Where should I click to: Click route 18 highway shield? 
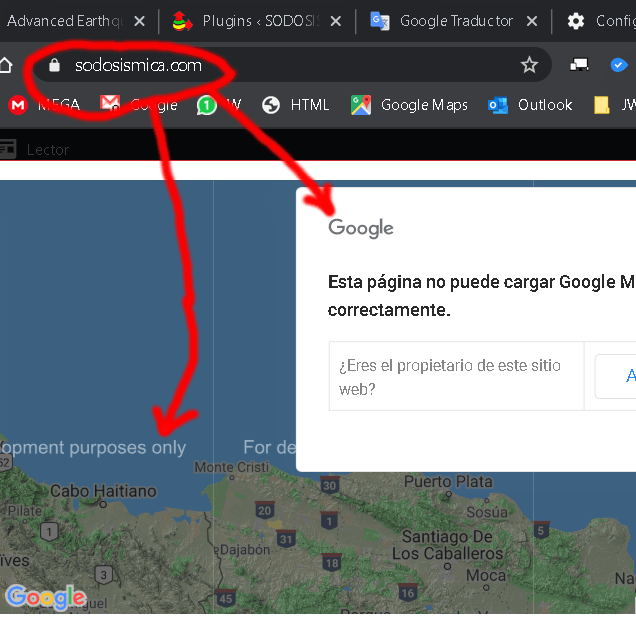point(331,563)
